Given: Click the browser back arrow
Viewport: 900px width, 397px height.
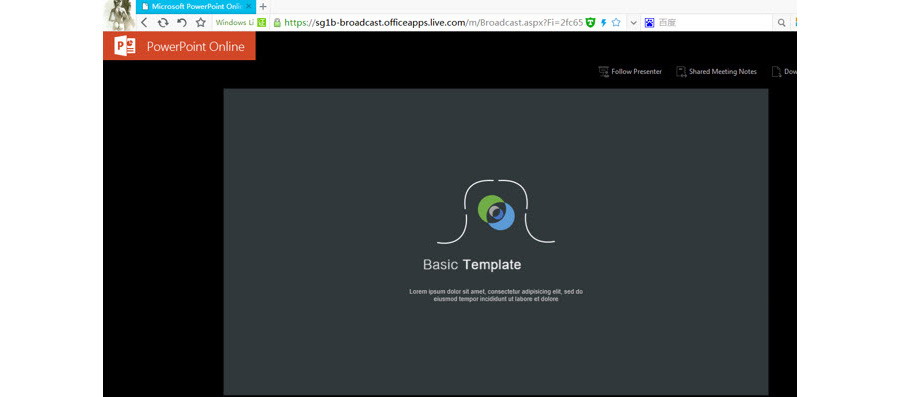Looking at the screenshot, I should pyautogui.click(x=144, y=22).
